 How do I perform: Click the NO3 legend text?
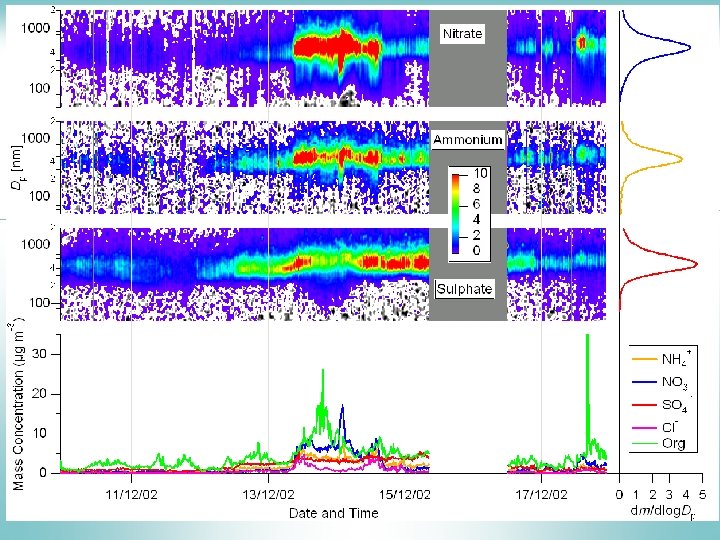pyautogui.click(x=675, y=382)
